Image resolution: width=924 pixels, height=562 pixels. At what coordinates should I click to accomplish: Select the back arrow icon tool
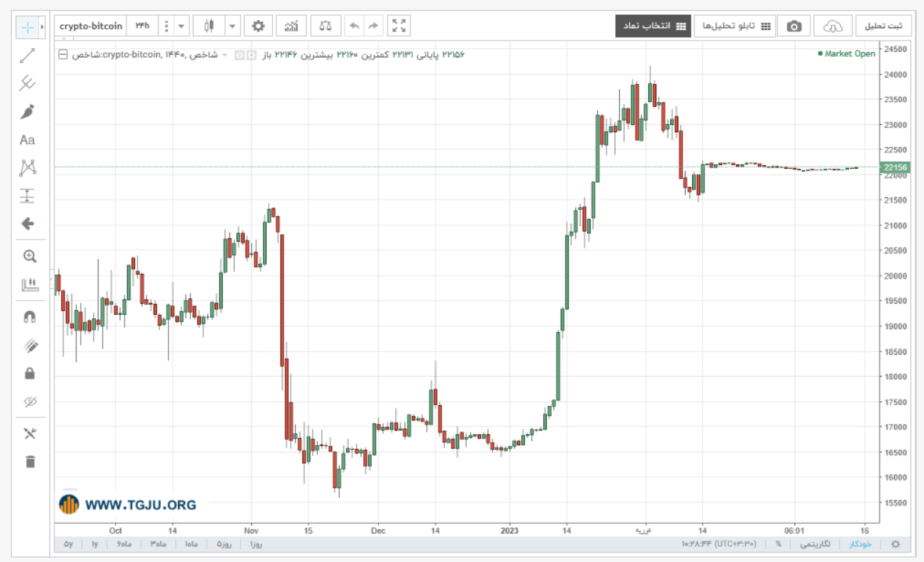tap(27, 224)
